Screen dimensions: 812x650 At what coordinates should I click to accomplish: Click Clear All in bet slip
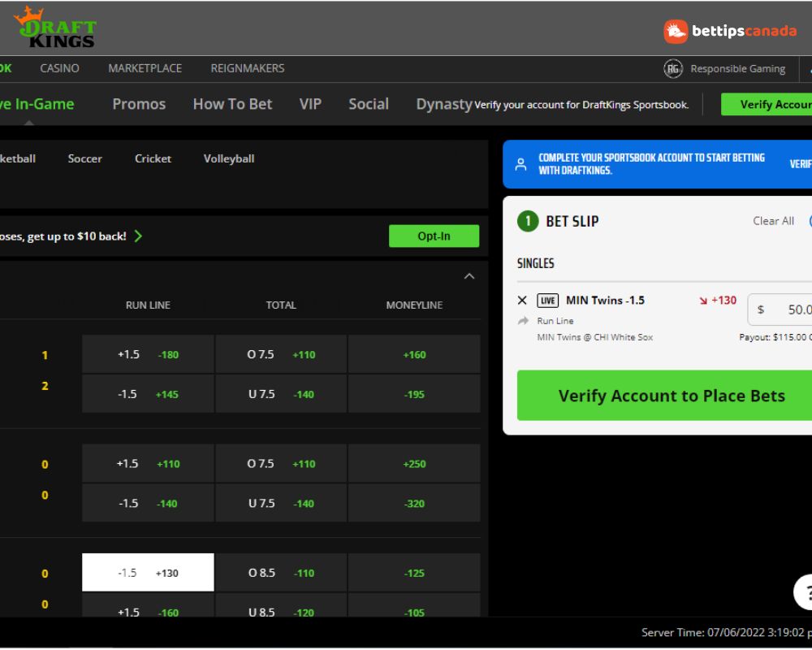click(x=773, y=221)
